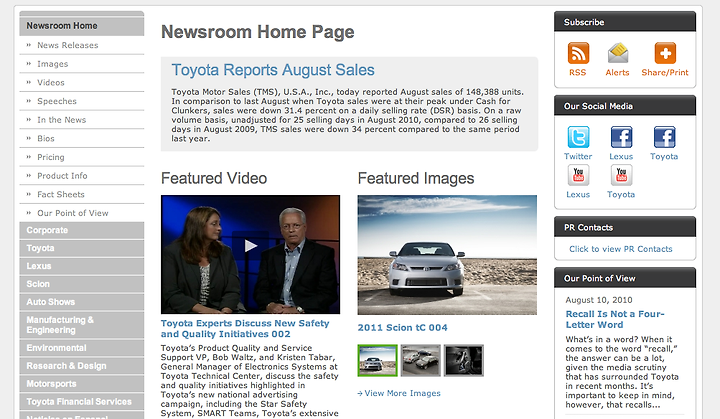Expand the Auto Shows section
This screenshot has width=720, height=419.
[82, 302]
